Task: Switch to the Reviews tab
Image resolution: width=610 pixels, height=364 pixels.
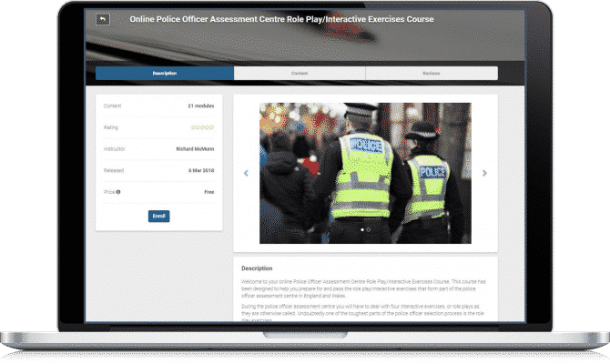Action: 432,73
